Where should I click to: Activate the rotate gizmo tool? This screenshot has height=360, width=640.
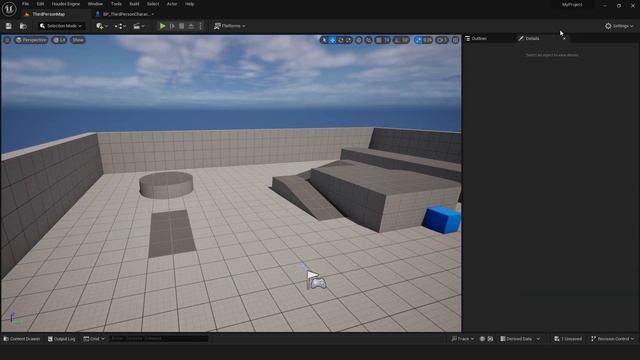341,40
